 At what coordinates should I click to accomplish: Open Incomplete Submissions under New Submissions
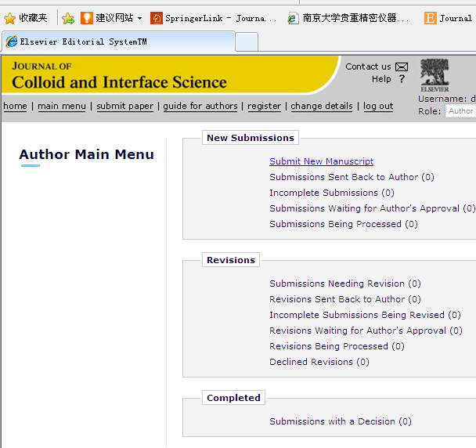(x=331, y=193)
